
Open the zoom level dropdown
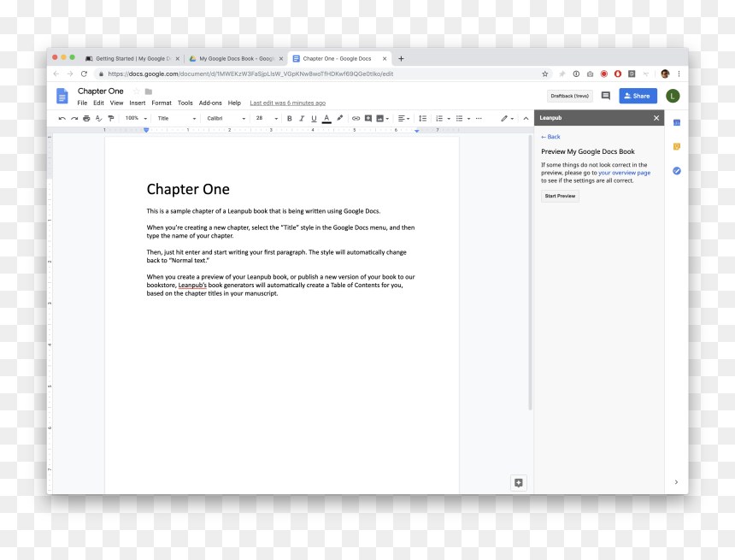pos(136,119)
